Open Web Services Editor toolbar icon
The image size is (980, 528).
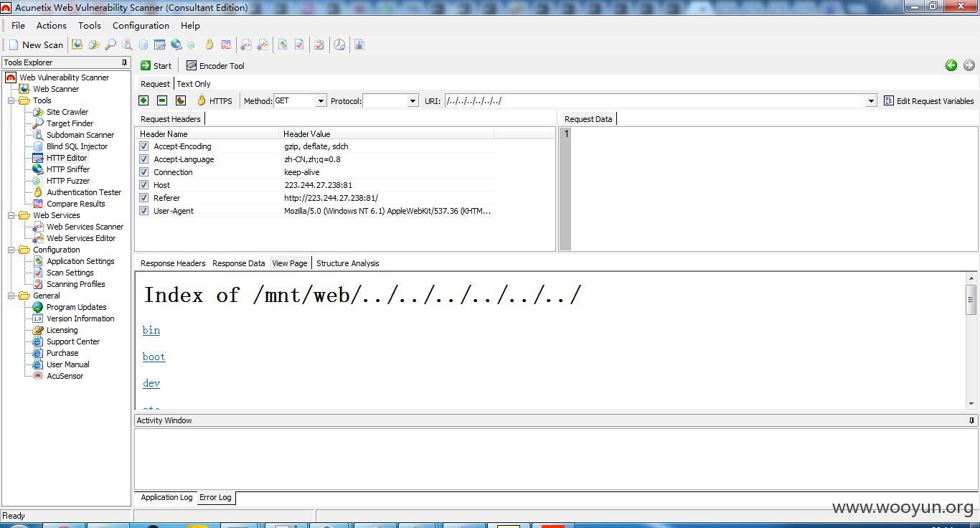[x=263, y=44]
